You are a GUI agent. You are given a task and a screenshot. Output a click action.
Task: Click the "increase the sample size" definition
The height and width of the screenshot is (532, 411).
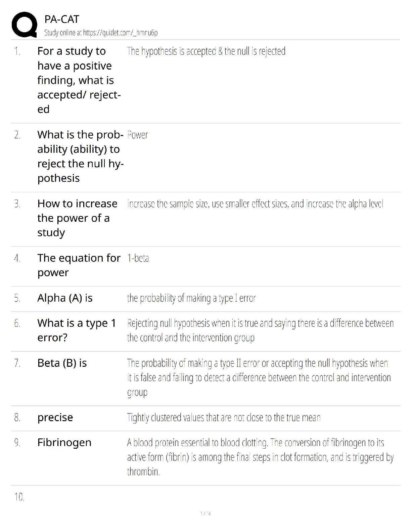255,204
